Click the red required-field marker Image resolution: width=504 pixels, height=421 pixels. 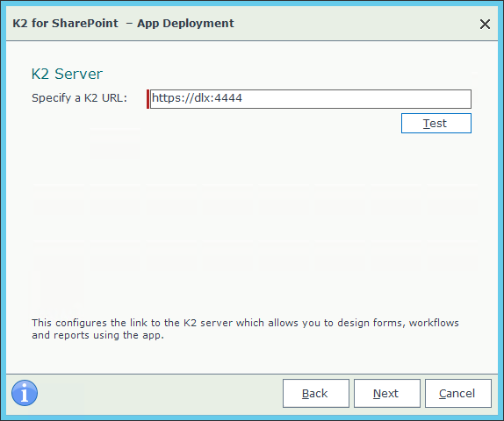[148, 99]
